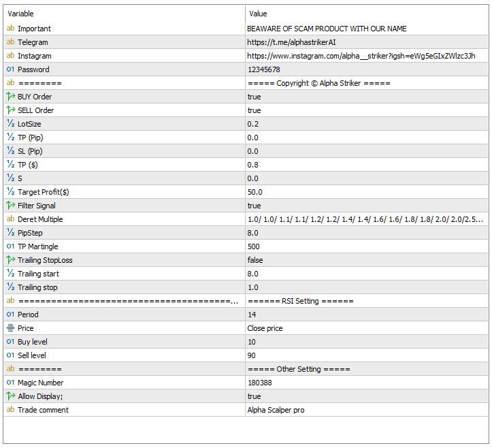The width and height of the screenshot is (492, 448).
Task: Click the integer icon next to Magic Number
Action: pos(11,383)
